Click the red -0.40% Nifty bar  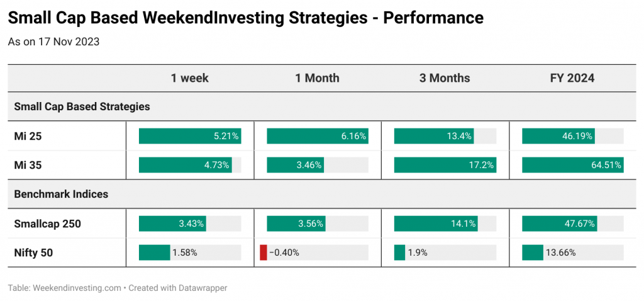pos(264,253)
